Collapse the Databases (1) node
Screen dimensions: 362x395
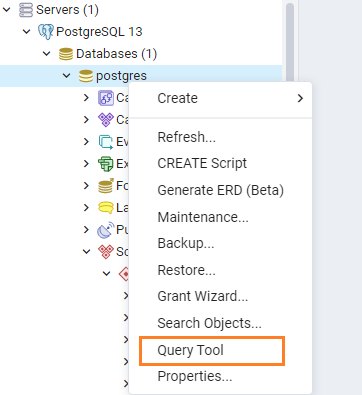(x=47, y=54)
